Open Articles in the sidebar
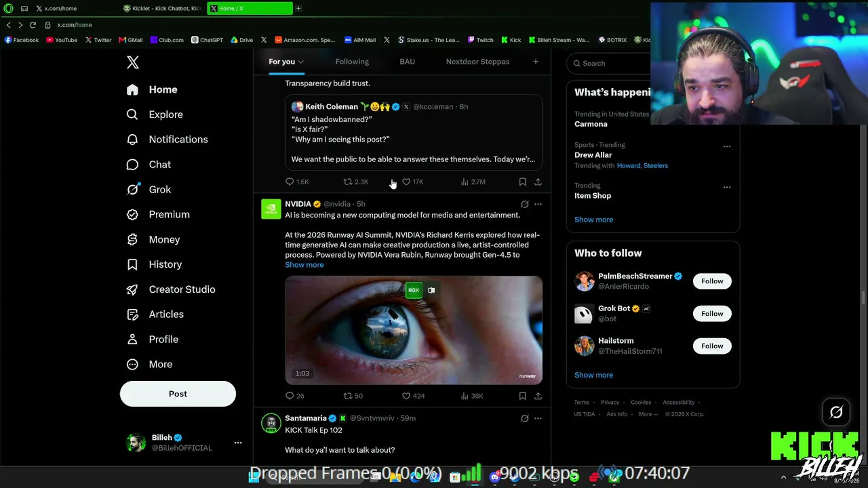This screenshot has width=868, height=488. pos(155,314)
